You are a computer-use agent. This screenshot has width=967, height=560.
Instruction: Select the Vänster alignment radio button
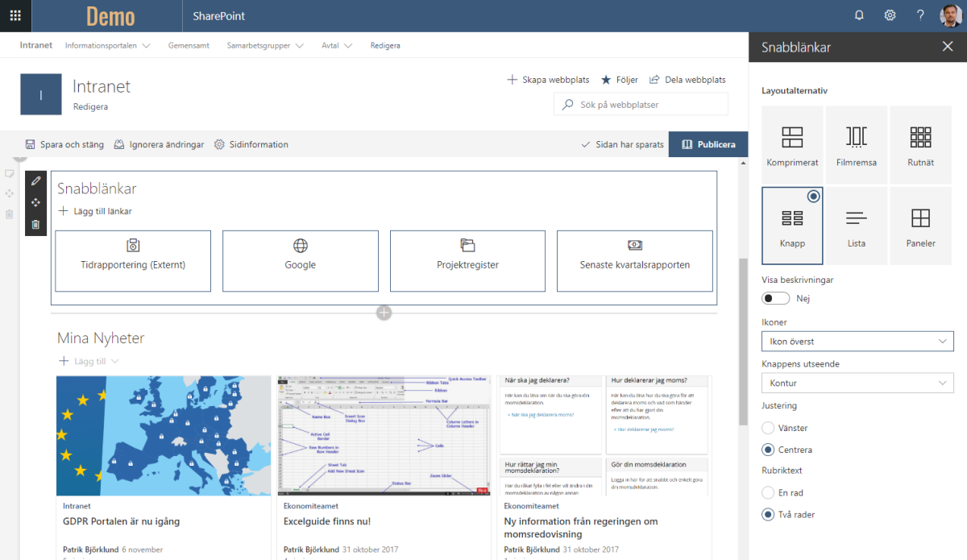768,428
